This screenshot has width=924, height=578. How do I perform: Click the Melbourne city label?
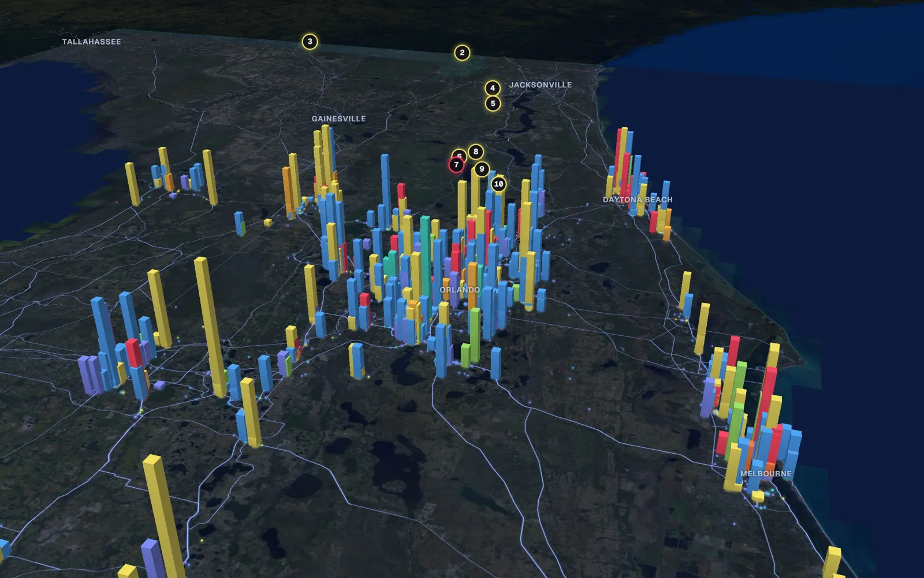click(766, 473)
